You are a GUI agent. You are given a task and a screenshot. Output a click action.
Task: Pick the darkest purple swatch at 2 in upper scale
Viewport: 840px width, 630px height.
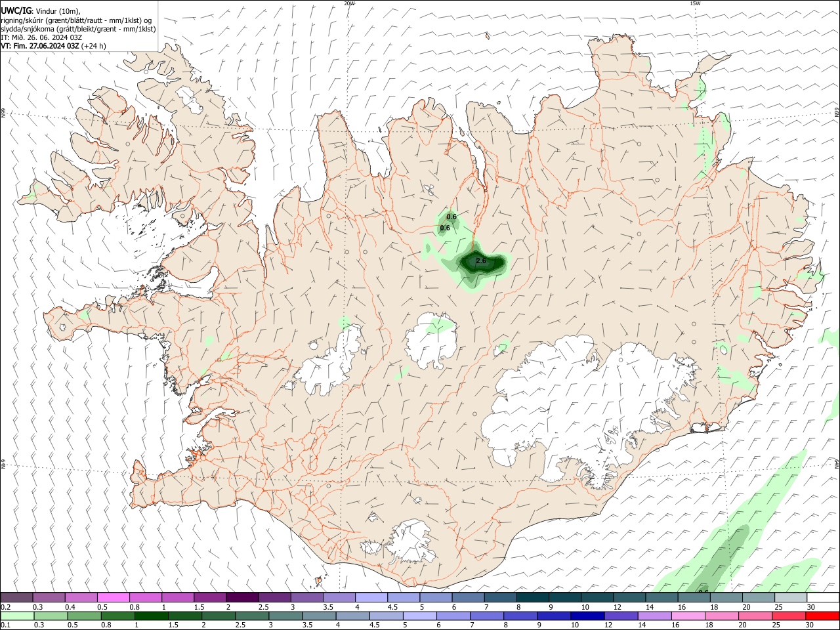point(241,597)
